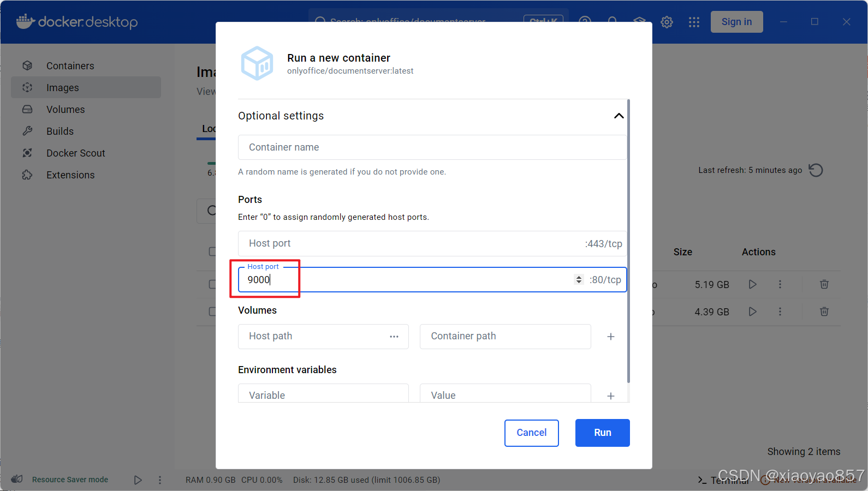
Task: Click the Disk usage status text
Action: 366,480
